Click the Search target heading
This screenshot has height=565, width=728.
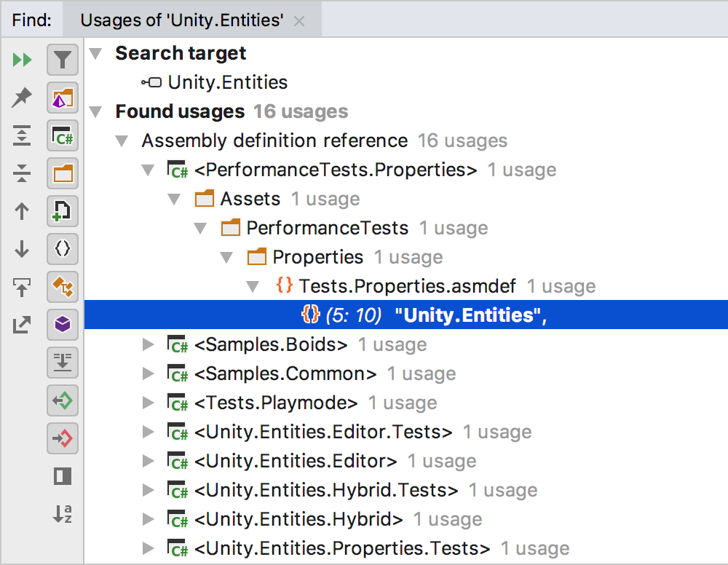pos(181,53)
